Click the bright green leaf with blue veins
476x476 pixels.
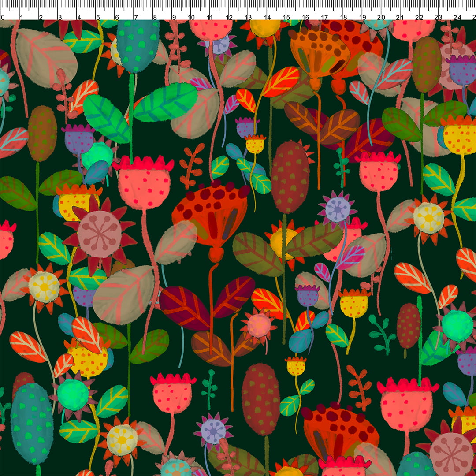click(x=165, y=102)
